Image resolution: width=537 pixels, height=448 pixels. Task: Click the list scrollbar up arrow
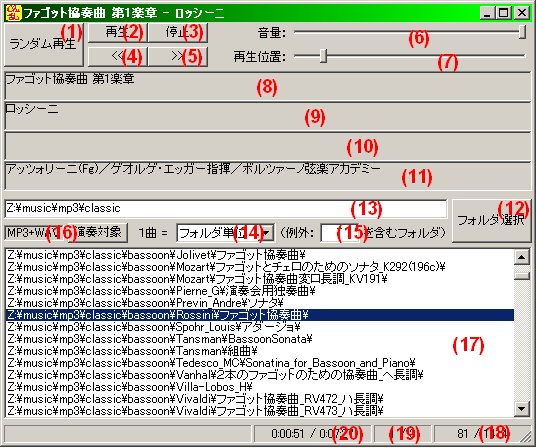click(522, 257)
